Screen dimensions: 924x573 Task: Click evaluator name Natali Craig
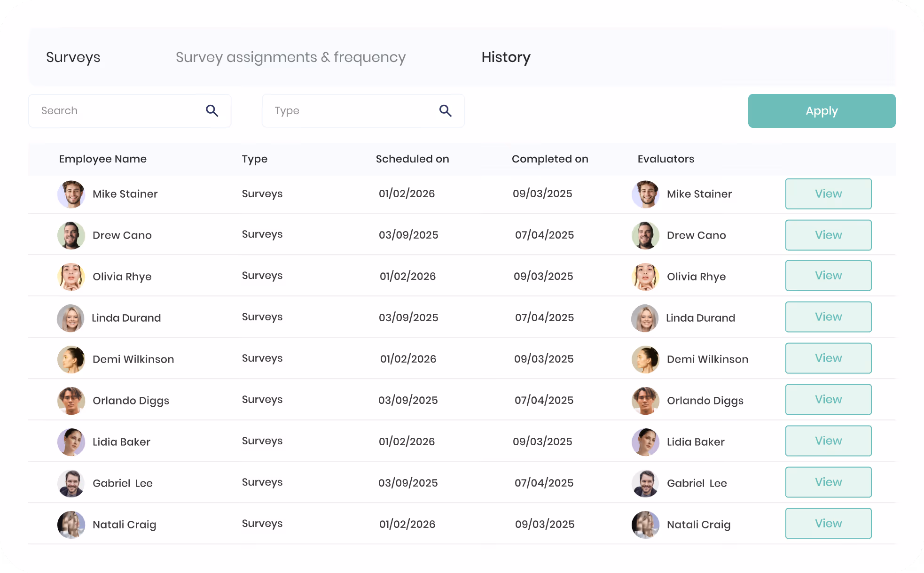[x=699, y=525]
